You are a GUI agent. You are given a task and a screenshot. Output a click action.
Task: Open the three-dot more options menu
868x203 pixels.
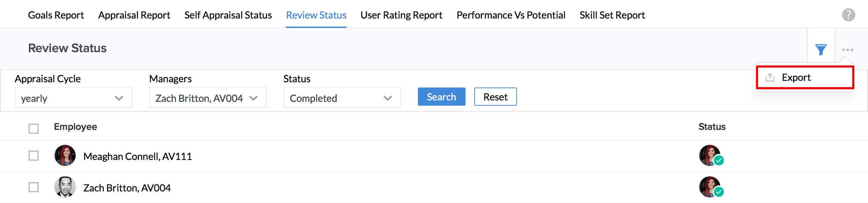pos(847,50)
